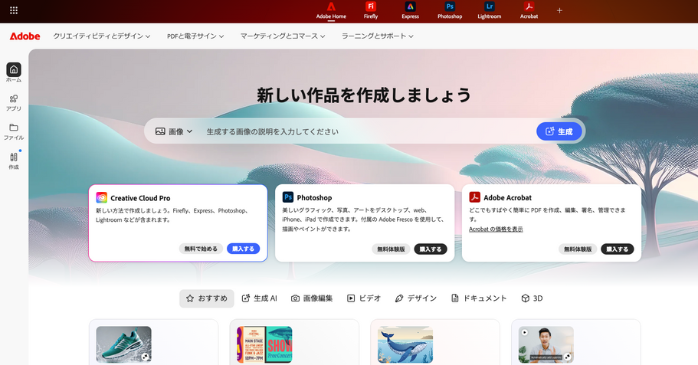Open ファイル in the left sidebar
The width and height of the screenshot is (698, 365).
pyautogui.click(x=14, y=132)
